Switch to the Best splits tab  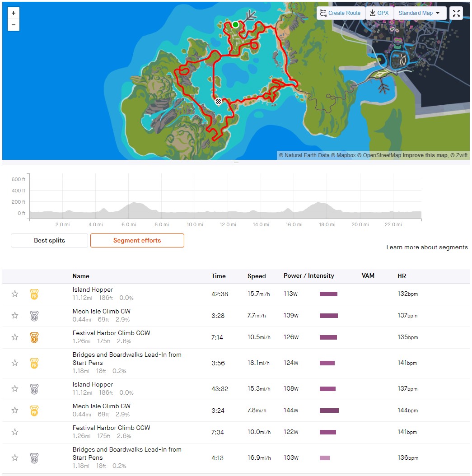pos(50,240)
